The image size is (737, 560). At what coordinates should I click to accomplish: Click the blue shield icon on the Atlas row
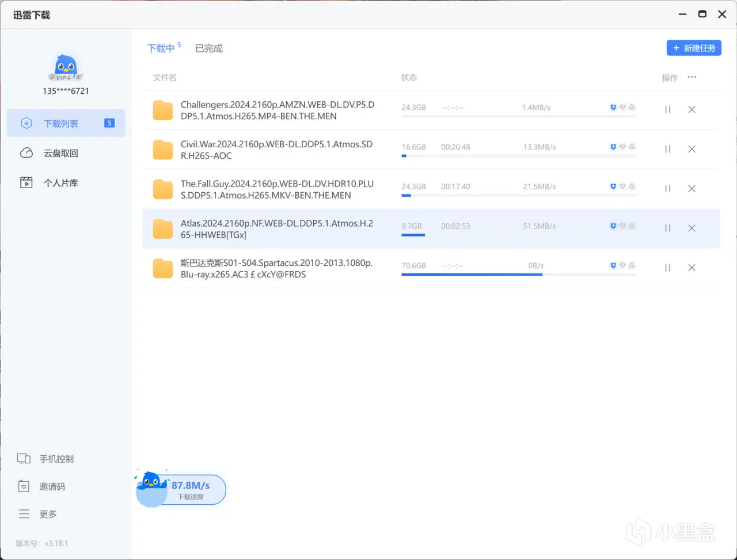[613, 226]
